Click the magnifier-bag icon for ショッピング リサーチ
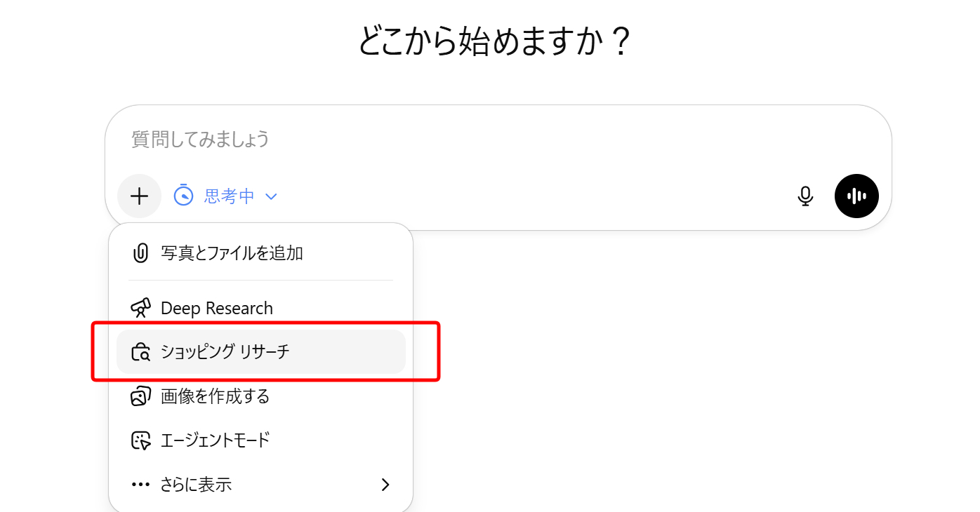980x512 pixels. pyautogui.click(x=140, y=351)
